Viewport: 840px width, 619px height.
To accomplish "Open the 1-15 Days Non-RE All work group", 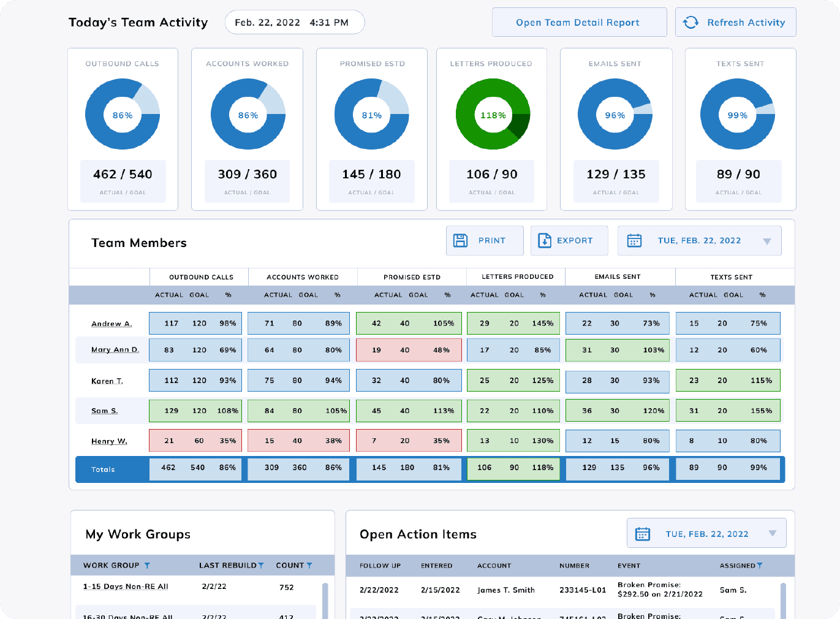I will 126,587.
